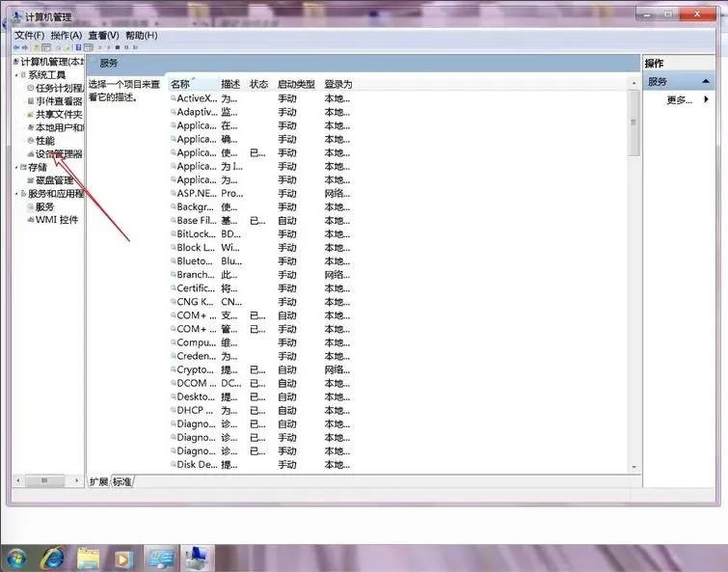Click the Up one level toolbar icon

(37, 47)
